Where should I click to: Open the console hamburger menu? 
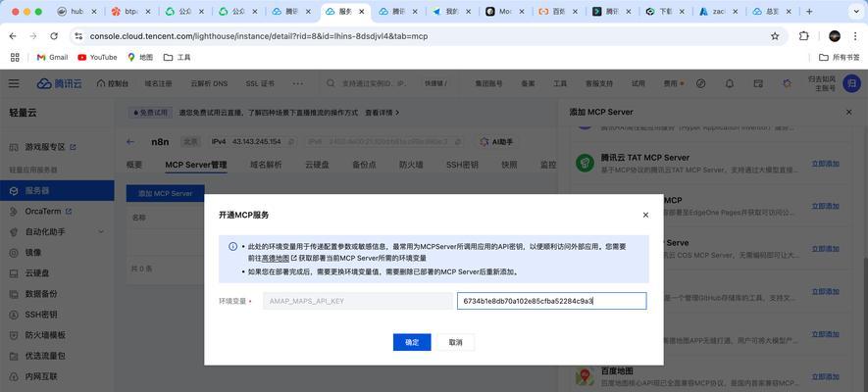click(14, 83)
